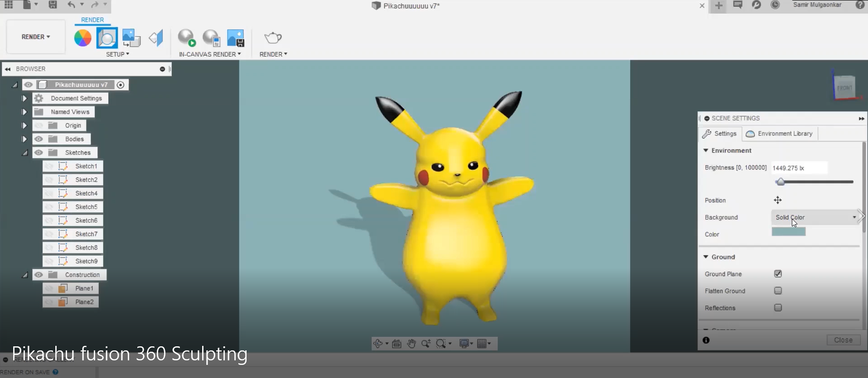Select the Pan hand tool
This screenshot has width=868, height=378.
[x=412, y=344]
